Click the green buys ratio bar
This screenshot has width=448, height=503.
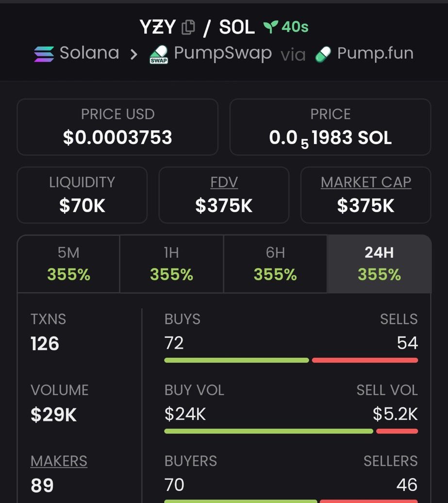point(237,360)
